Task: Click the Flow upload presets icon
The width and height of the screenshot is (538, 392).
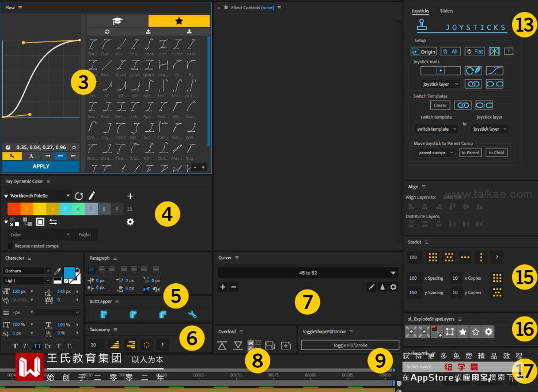Action: [x=148, y=32]
